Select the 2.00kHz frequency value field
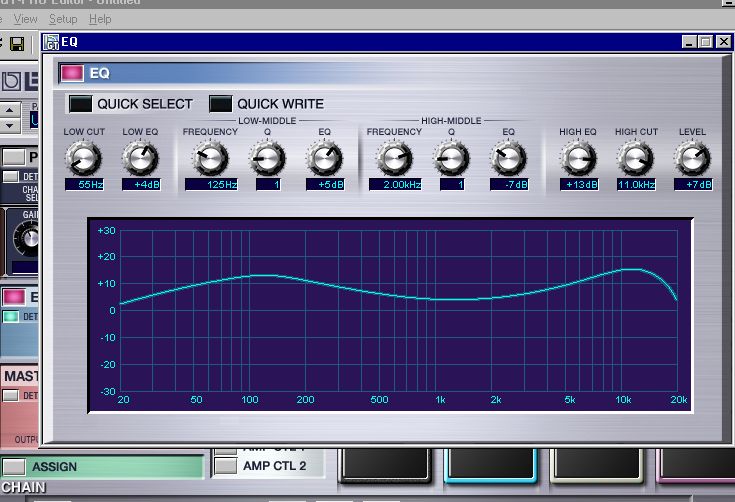Viewport: 735px width, 502px height. coord(395,185)
